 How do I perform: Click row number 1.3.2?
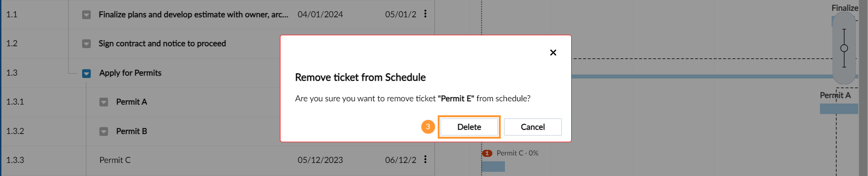pos(15,131)
